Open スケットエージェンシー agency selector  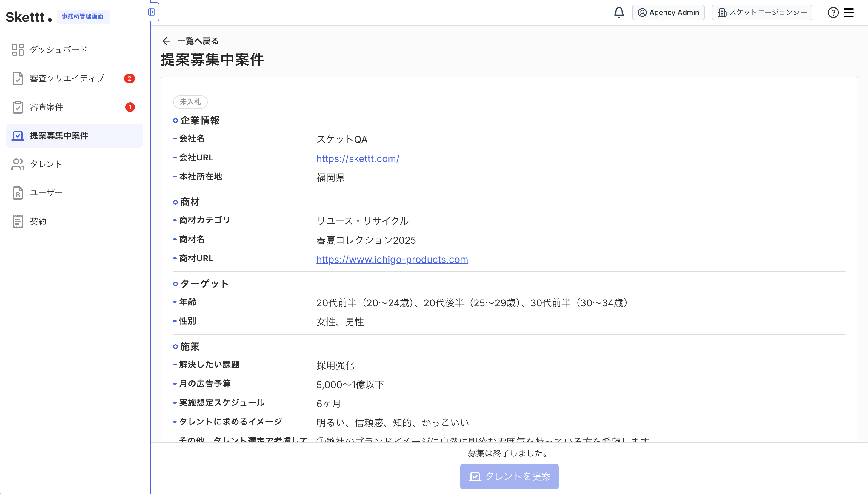click(x=761, y=13)
